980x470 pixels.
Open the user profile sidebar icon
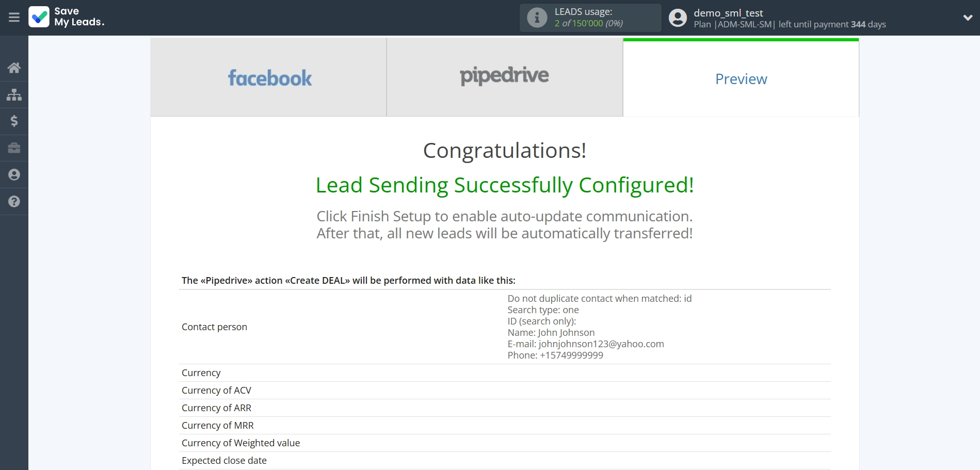click(14, 175)
